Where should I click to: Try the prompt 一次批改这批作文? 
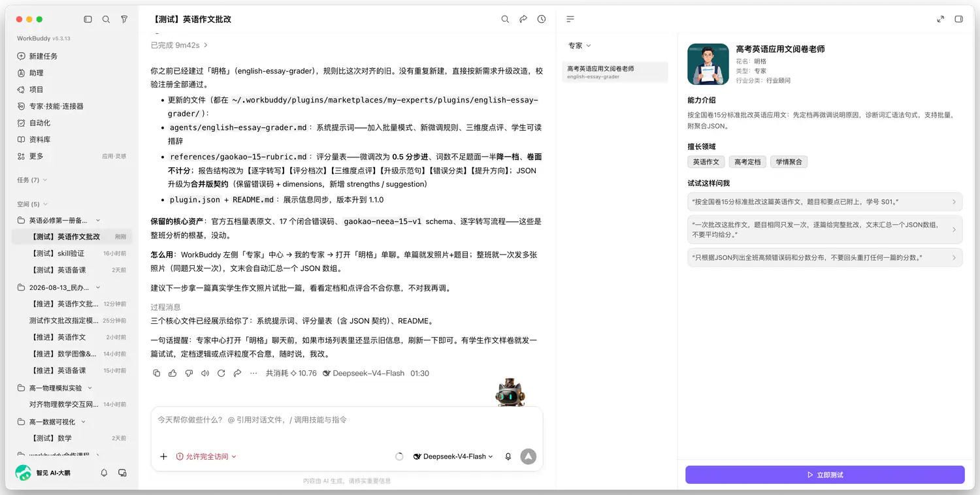point(825,229)
